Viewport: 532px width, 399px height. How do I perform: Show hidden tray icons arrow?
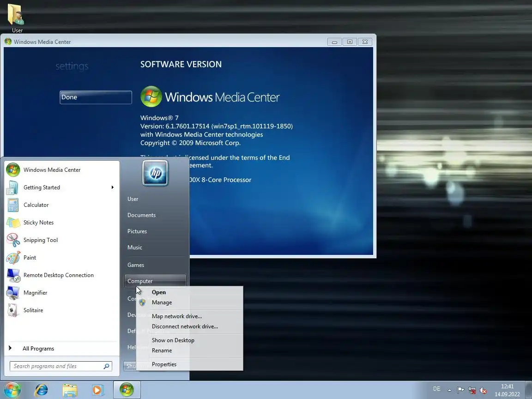(449, 390)
